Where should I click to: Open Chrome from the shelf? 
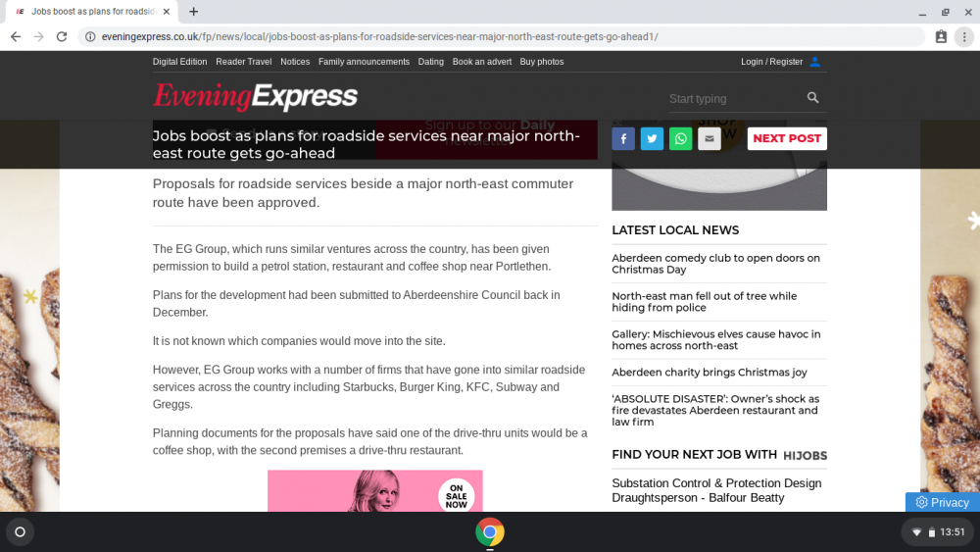[489, 532]
